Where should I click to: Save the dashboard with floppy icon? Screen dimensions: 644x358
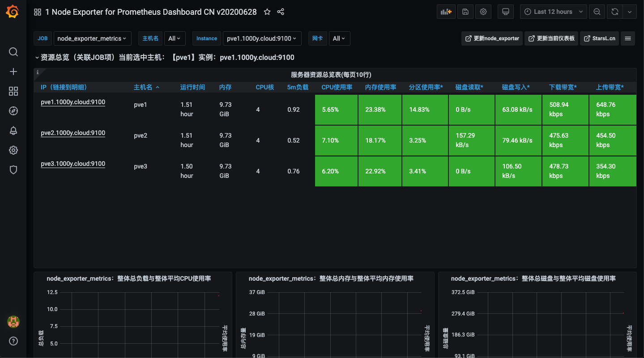[465, 12]
